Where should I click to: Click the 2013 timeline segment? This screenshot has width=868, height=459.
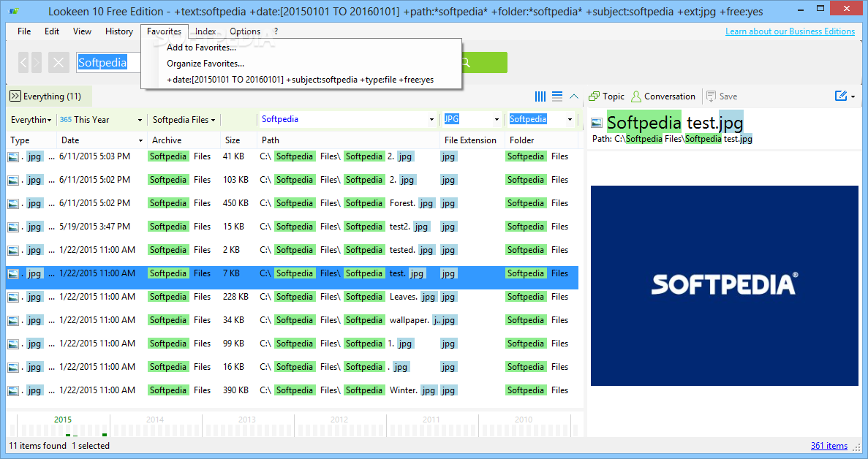pos(247,425)
